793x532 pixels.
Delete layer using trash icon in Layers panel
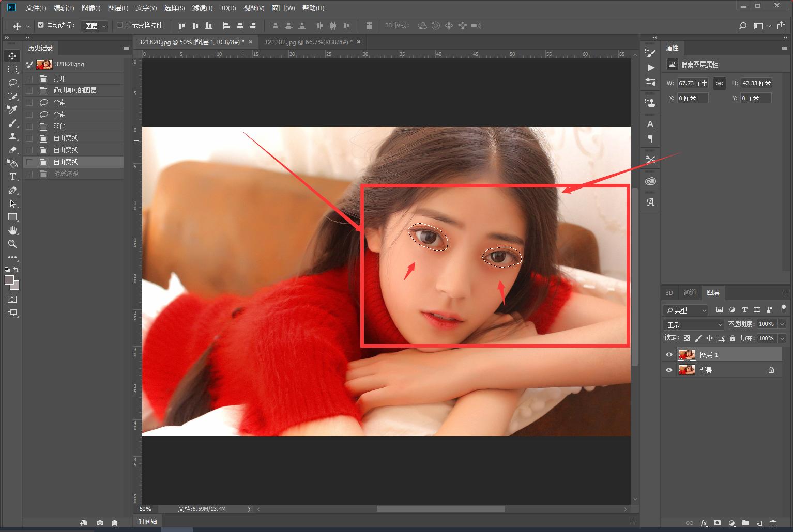[773, 523]
